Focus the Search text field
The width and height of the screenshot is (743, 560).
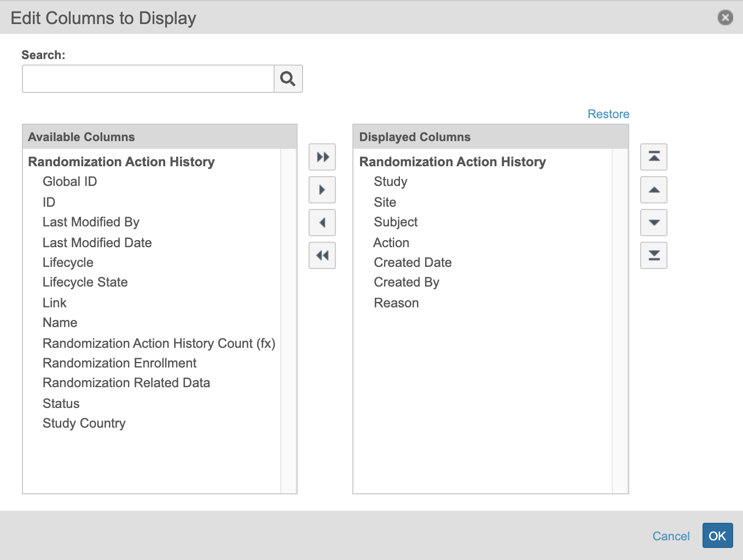tap(148, 79)
